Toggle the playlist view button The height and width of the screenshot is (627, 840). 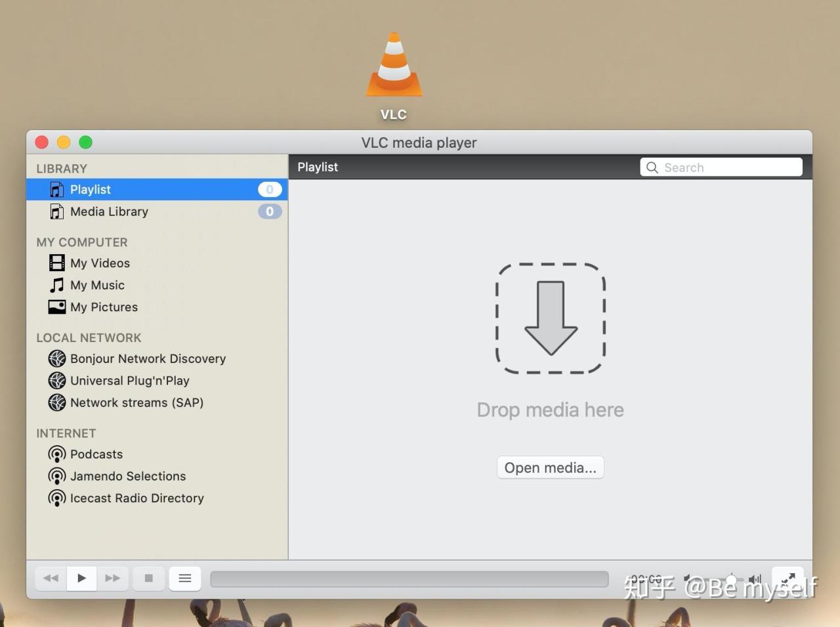pyautogui.click(x=185, y=578)
